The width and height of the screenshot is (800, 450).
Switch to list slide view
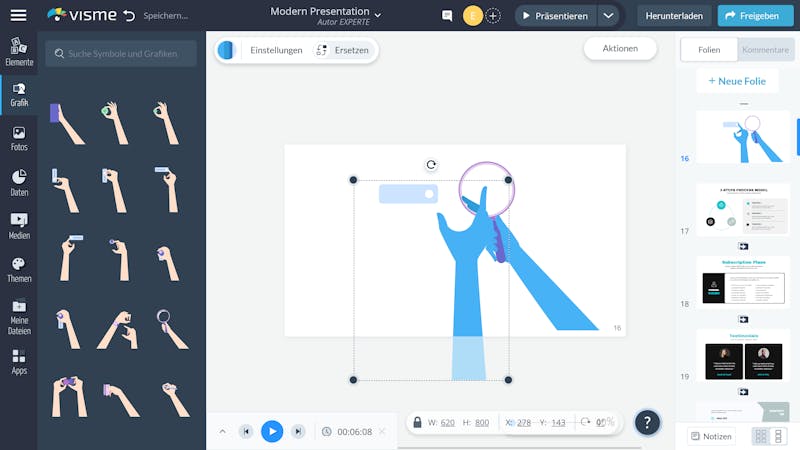778,436
